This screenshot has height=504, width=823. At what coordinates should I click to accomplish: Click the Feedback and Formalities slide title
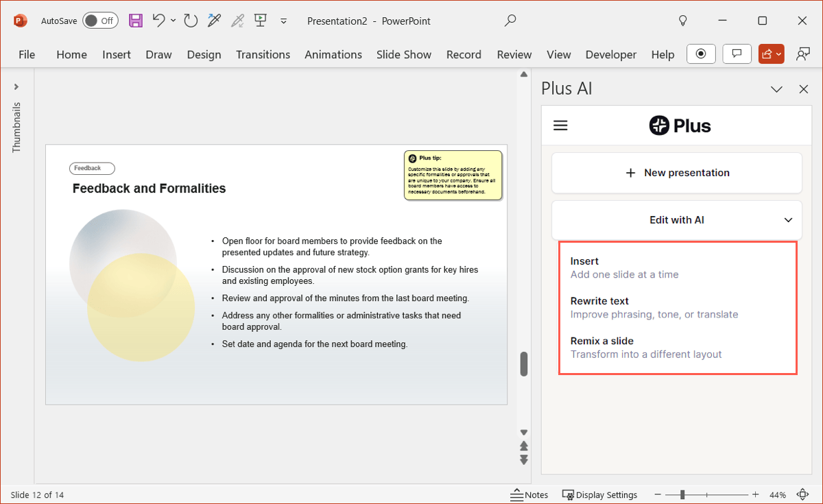[149, 189]
